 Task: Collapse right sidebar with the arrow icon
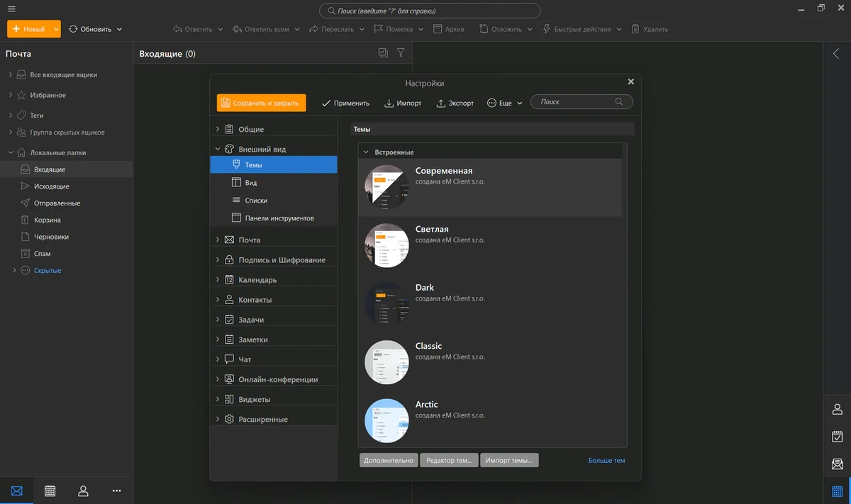coord(837,54)
